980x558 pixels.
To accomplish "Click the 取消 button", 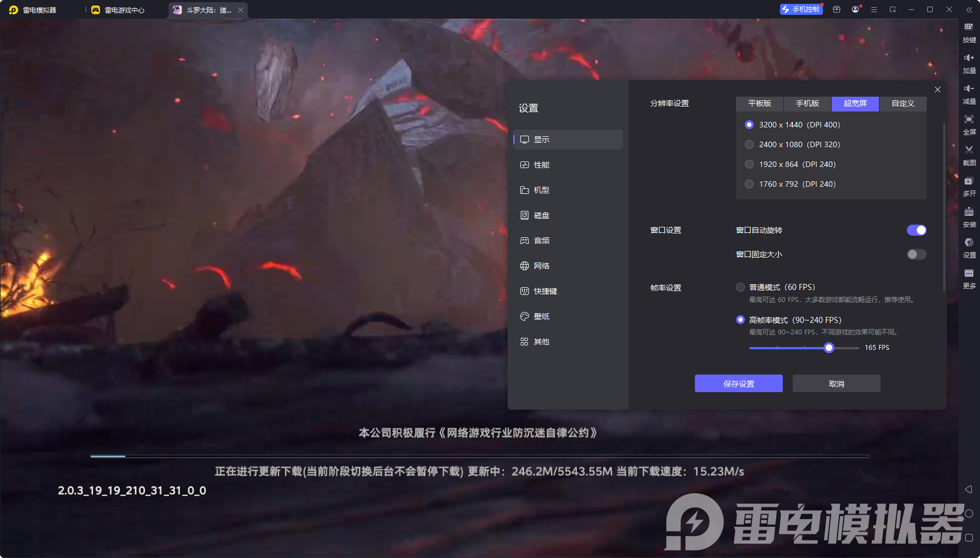I will [837, 383].
